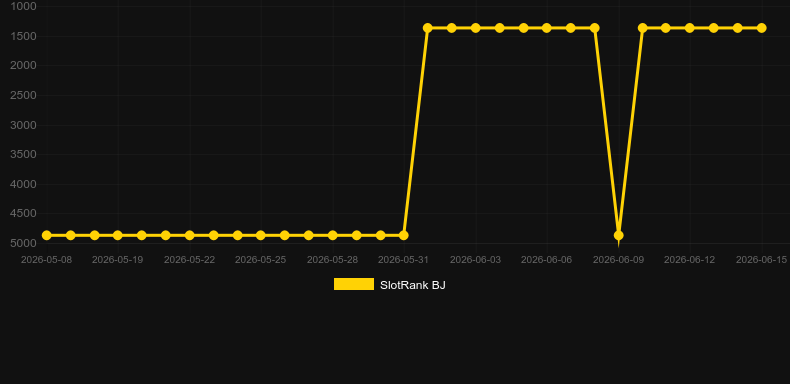Image resolution: width=790 pixels, height=384 pixels.
Task: Click the x-axis label 2026-06-09
Action: (619, 260)
